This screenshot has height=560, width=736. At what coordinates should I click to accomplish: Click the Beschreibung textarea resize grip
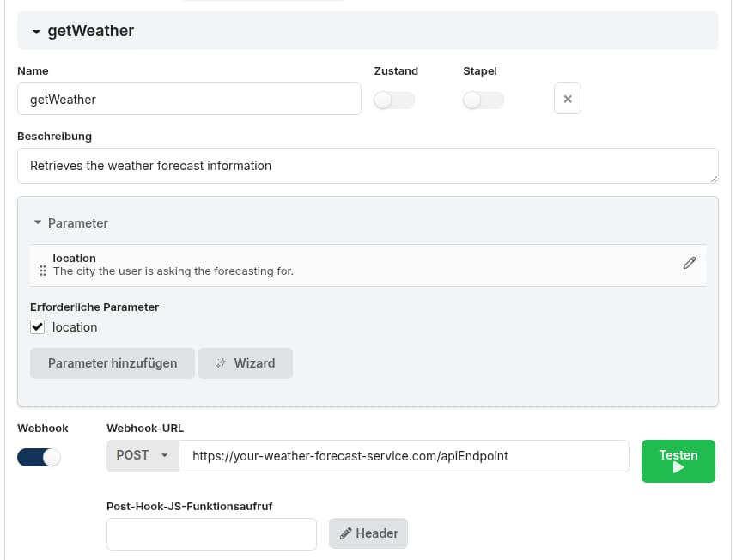point(713,178)
